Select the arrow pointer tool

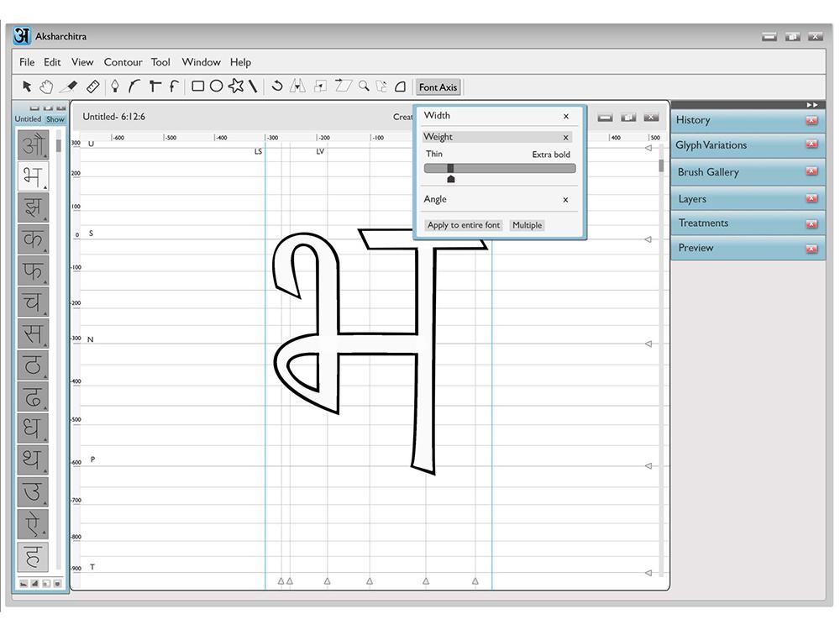27,86
